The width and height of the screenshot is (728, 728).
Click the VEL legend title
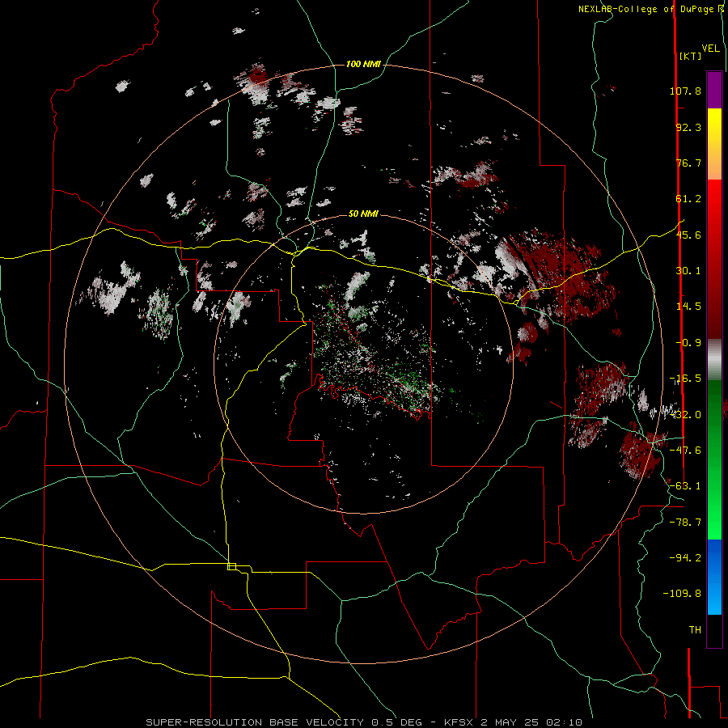point(710,49)
